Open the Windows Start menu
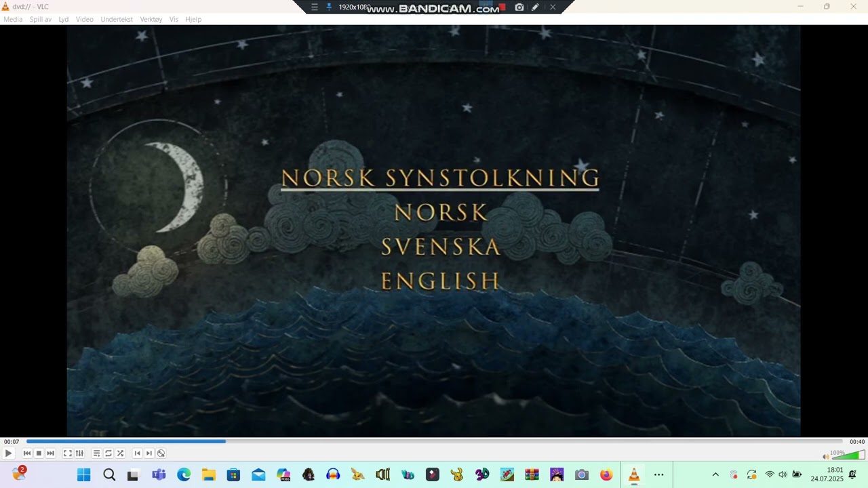868x488 pixels. [84, 475]
